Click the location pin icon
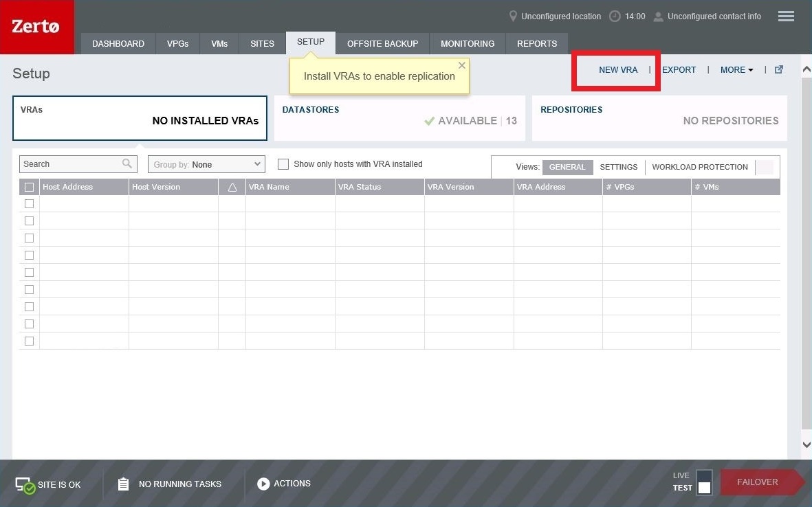 [513, 16]
